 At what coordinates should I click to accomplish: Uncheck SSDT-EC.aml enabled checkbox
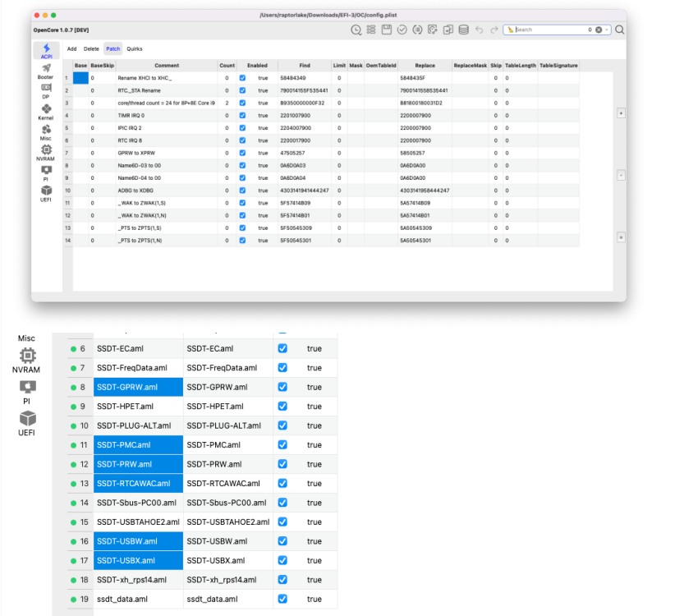coord(282,348)
